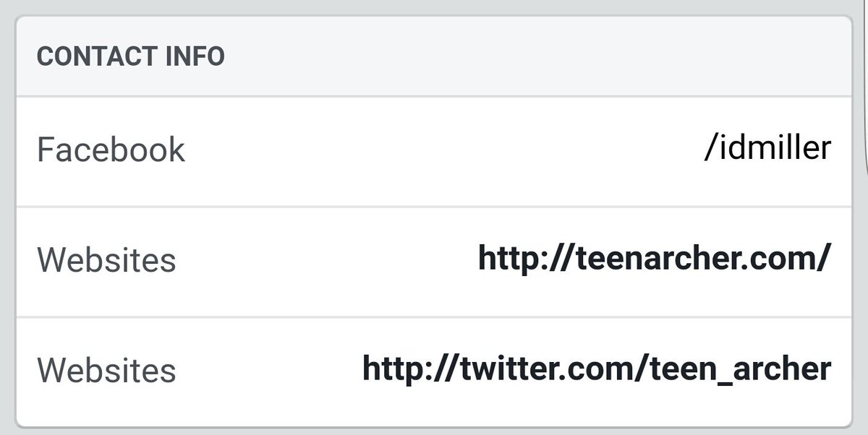
Task: Click the CONTACT INFO header text
Action: [x=131, y=56]
